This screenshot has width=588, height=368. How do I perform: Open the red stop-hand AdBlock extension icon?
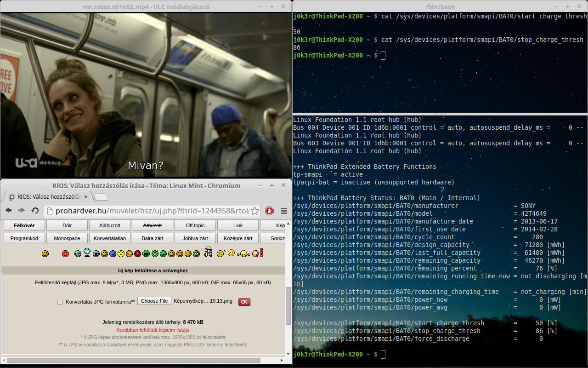pos(270,211)
